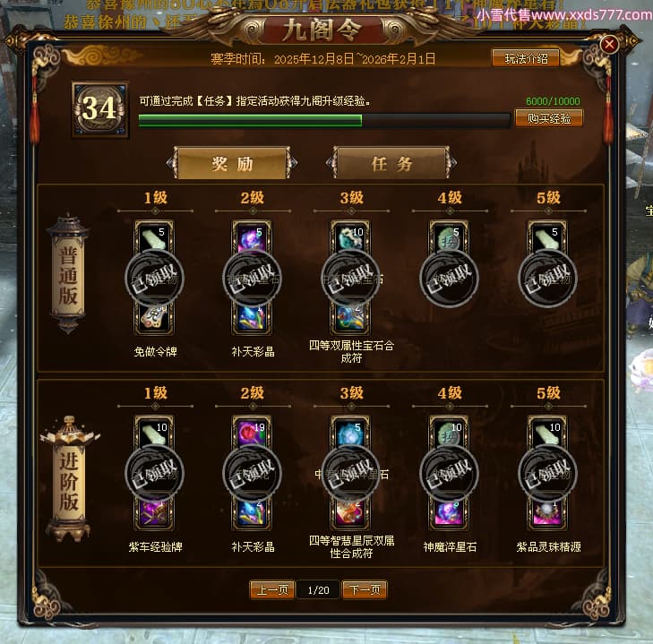653x644 pixels.
Task: Click the green experience progress bar
Action: (x=324, y=120)
